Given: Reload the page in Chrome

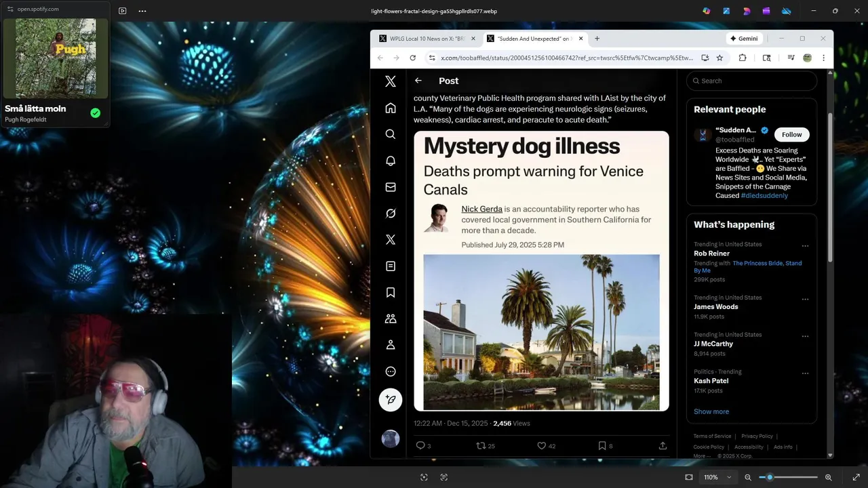Looking at the screenshot, I should [x=412, y=58].
